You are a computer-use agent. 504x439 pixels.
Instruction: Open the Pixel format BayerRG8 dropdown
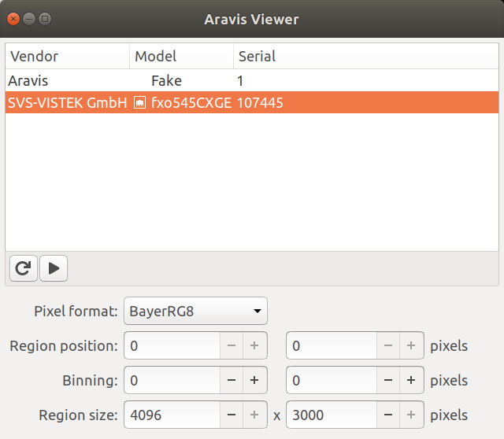[195, 311]
